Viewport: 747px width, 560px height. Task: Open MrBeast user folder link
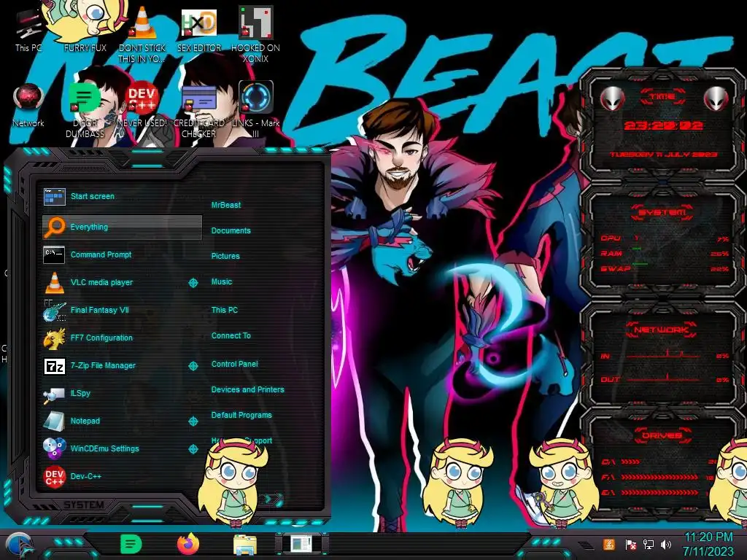226,205
